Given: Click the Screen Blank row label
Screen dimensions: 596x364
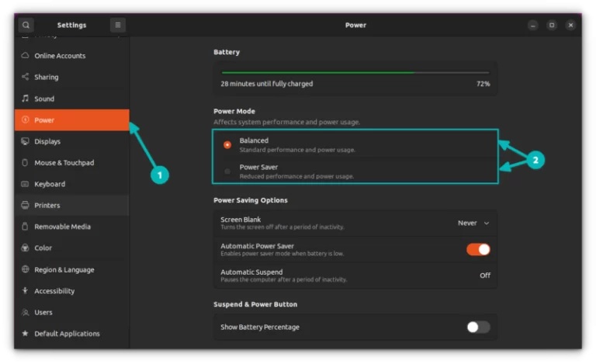Looking at the screenshot, I should pyautogui.click(x=241, y=219).
